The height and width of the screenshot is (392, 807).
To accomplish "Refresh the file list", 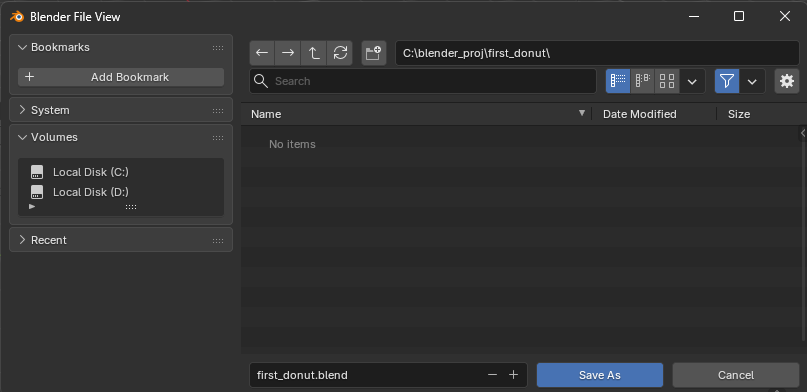I will coord(340,53).
